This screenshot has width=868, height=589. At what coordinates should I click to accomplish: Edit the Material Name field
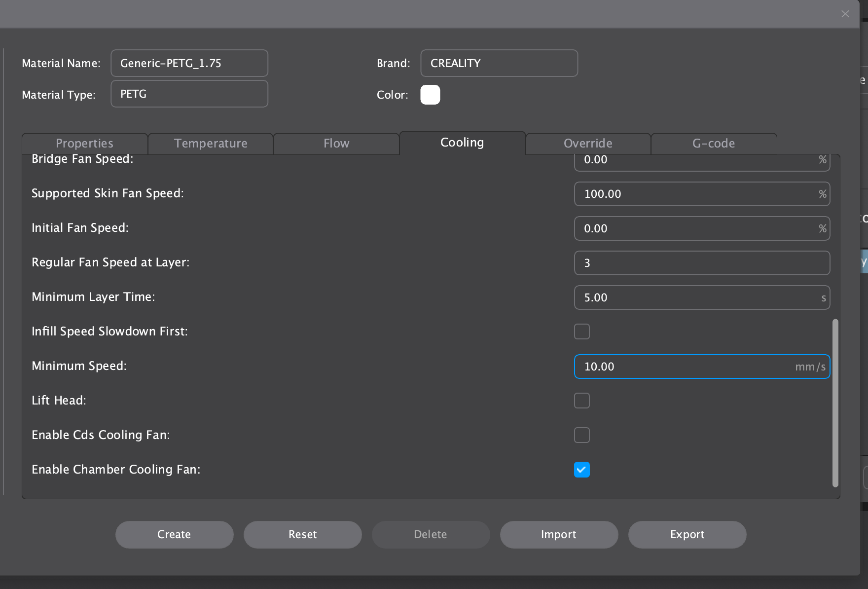189,63
